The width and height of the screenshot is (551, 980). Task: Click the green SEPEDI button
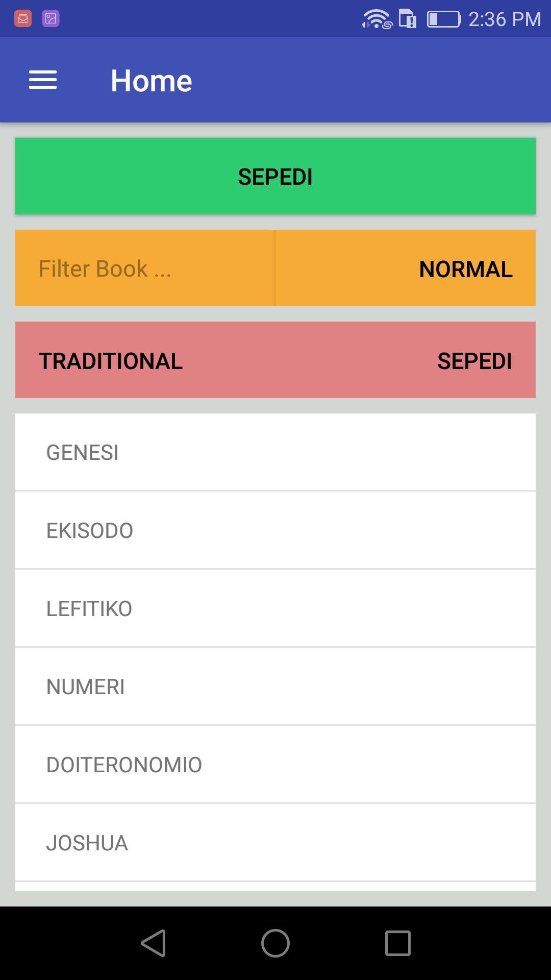tap(275, 176)
